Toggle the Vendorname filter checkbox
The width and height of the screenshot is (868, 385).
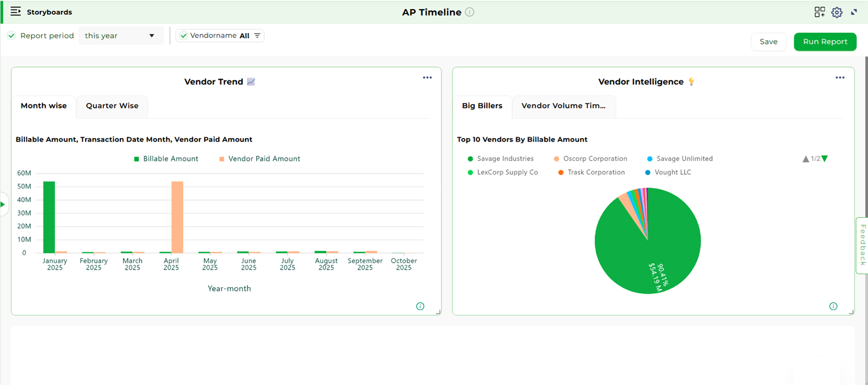[183, 36]
